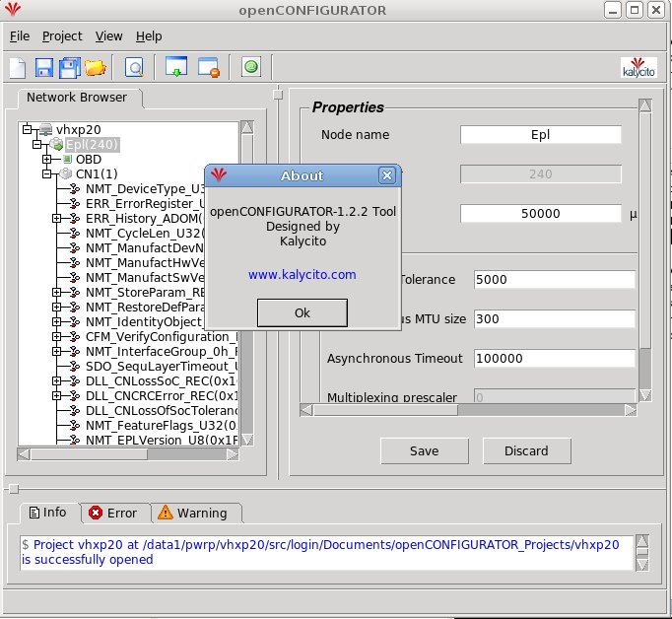Expand the NMT_IdentityObject node
The image size is (672, 619).
pos(56,321)
